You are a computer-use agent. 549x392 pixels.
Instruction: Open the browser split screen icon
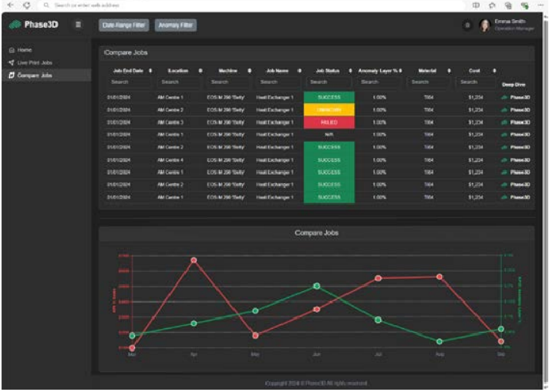(476, 5)
